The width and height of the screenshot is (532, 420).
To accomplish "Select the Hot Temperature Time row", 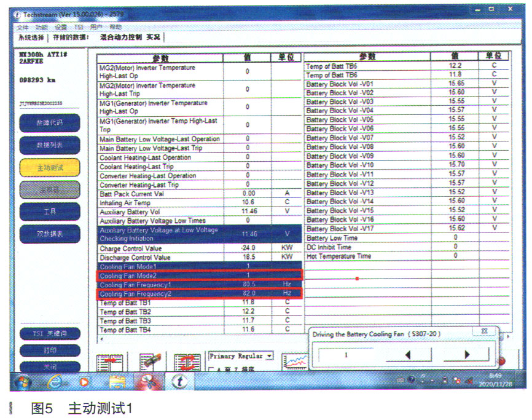I will pos(407,256).
